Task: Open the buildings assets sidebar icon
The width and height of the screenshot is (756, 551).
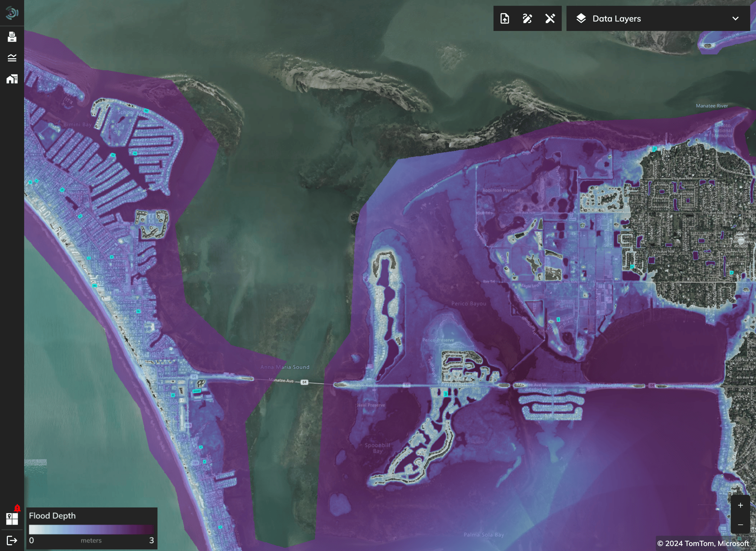Action: 12,79
